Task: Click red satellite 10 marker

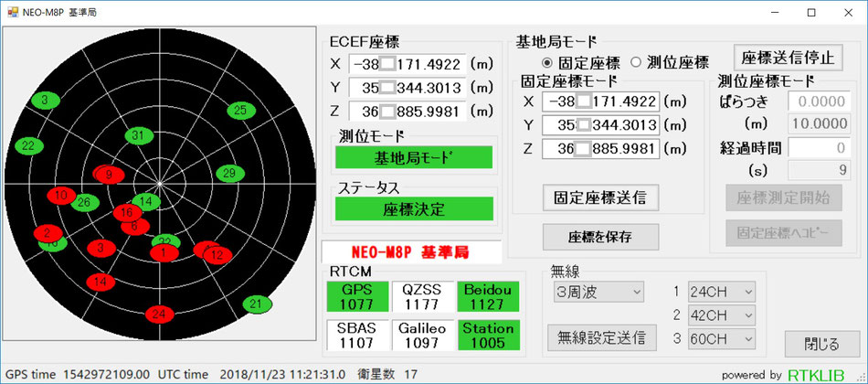Action: 61,195
